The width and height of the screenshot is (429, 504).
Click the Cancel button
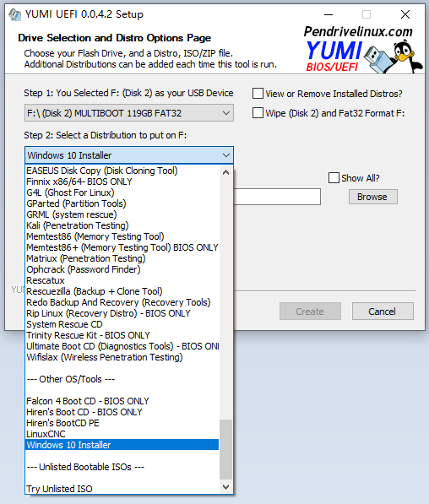[x=383, y=312]
